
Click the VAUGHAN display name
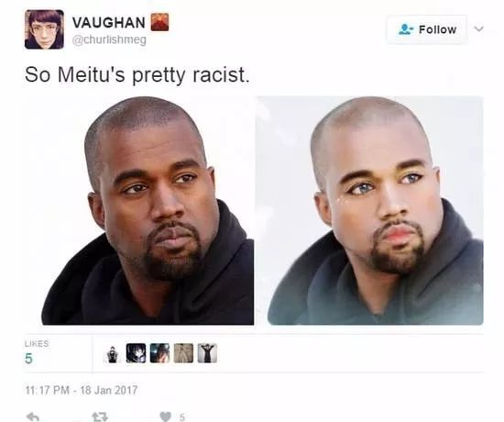pyautogui.click(x=109, y=23)
